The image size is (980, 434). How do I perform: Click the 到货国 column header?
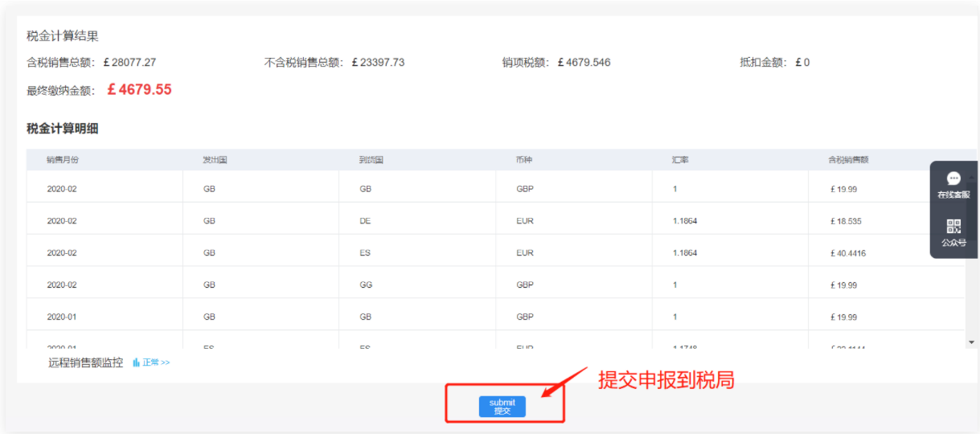(371, 160)
